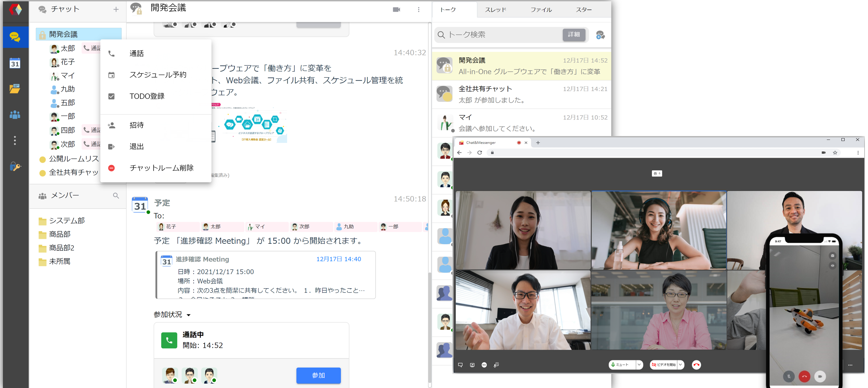Select 退出 in the context menu
868x388 pixels.
click(156, 147)
